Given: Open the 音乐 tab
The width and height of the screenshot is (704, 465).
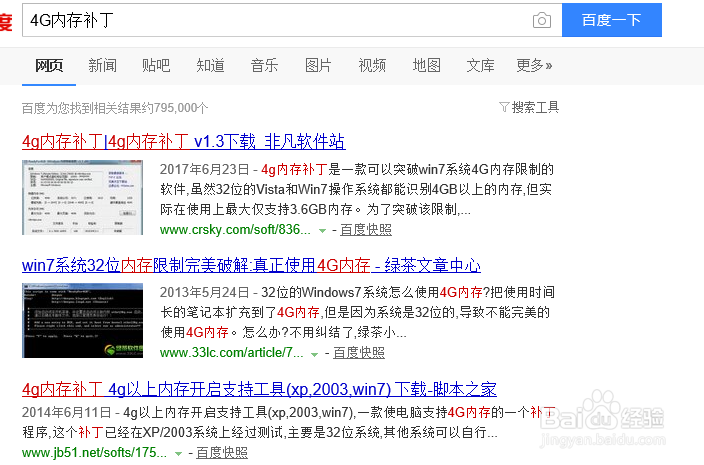Looking at the screenshot, I should click(x=264, y=66).
